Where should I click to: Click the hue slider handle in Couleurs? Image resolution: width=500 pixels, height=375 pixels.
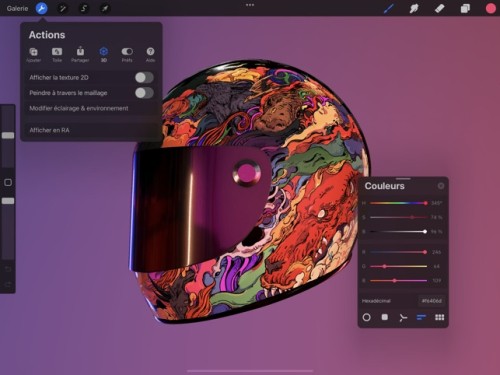coord(426,203)
